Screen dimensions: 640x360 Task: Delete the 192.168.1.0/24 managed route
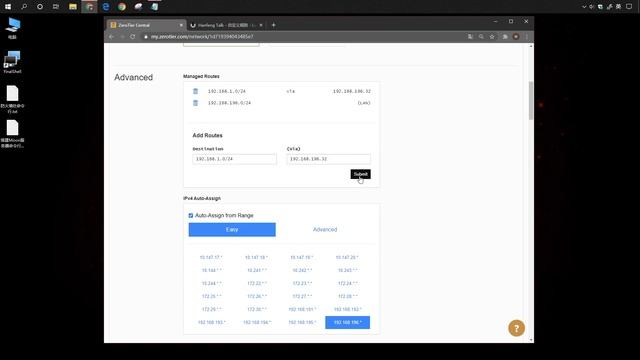(196, 91)
